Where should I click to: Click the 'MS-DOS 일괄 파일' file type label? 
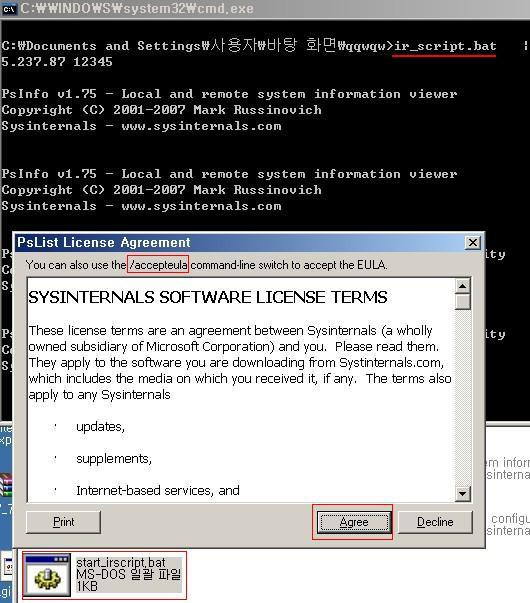click(x=128, y=575)
